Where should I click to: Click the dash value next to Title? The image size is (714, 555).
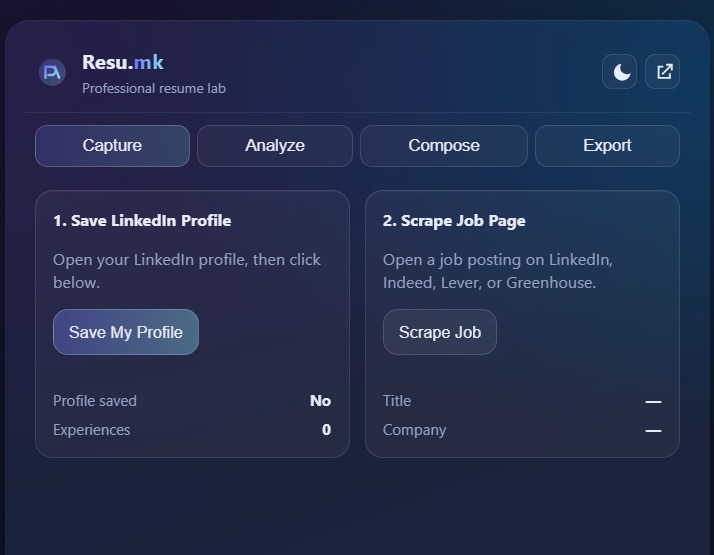click(653, 402)
